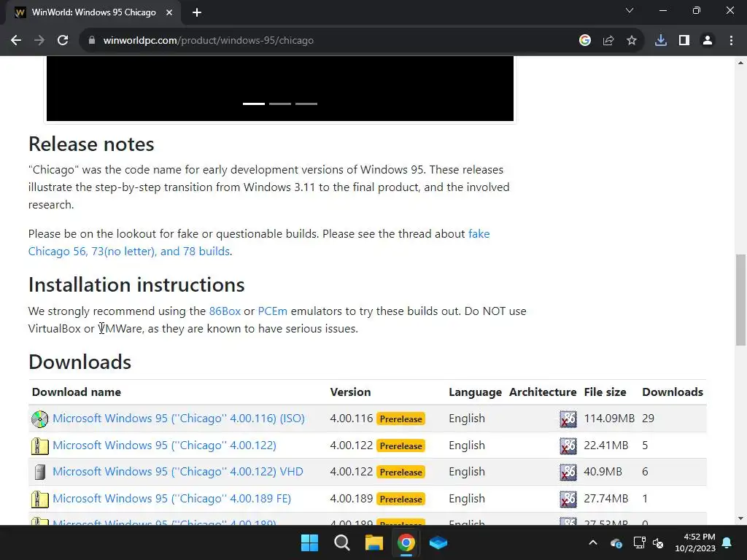Screen dimensions: 747x560
Task: Click Version column header
Action: 350,392
